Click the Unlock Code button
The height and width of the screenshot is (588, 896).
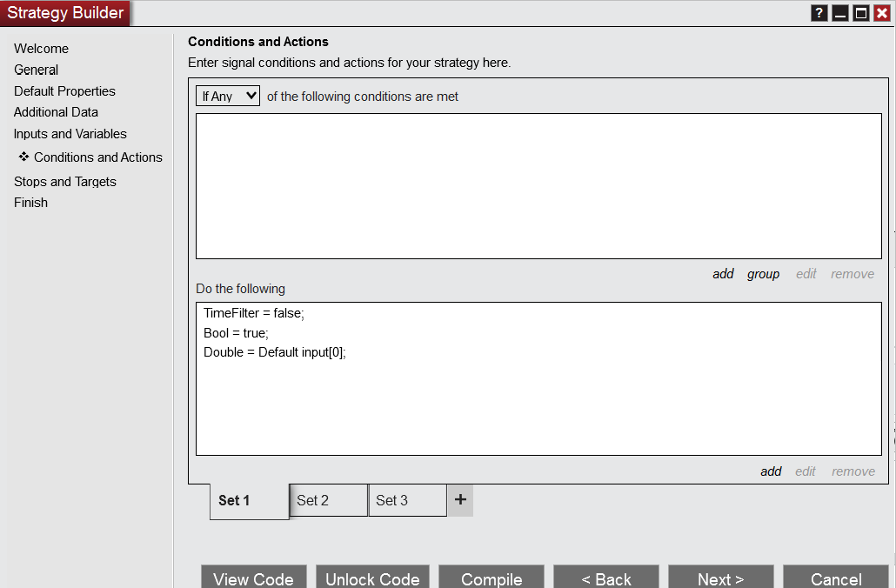[x=372, y=578]
